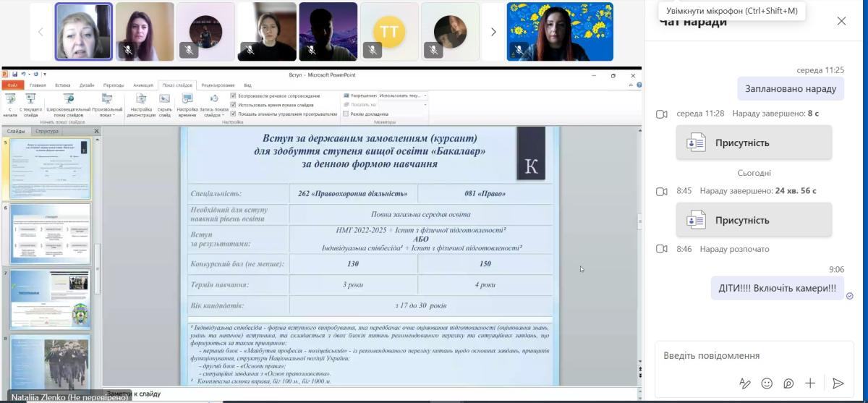Select slide 6 thumbnail
This screenshot has height=403, width=868.
point(50,234)
